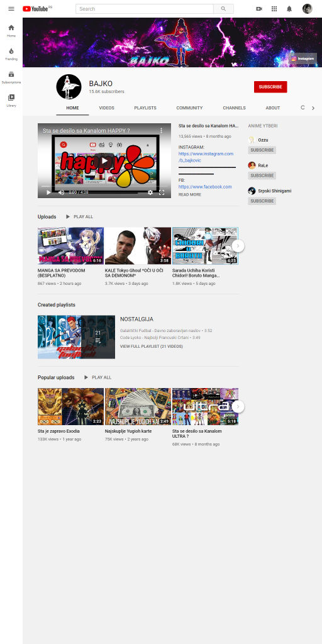Focus the Search input field
Viewport: 322px width, 644px height.
pos(145,9)
